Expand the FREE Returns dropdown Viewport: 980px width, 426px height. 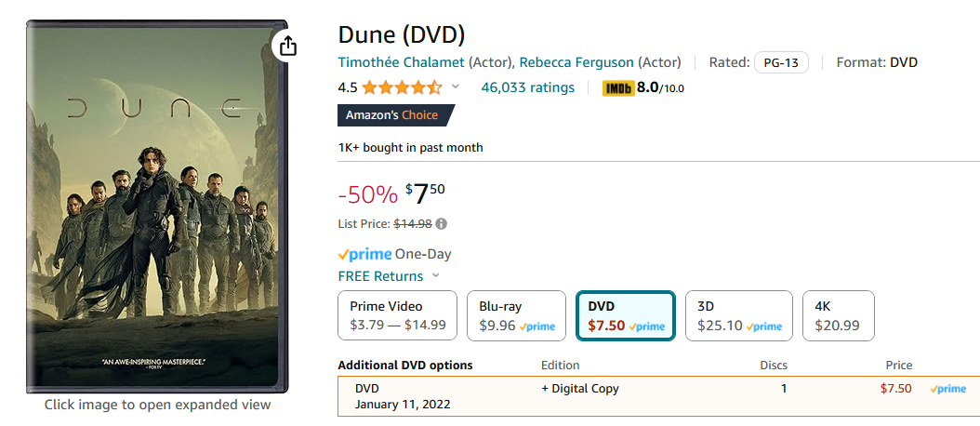point(435,276)
